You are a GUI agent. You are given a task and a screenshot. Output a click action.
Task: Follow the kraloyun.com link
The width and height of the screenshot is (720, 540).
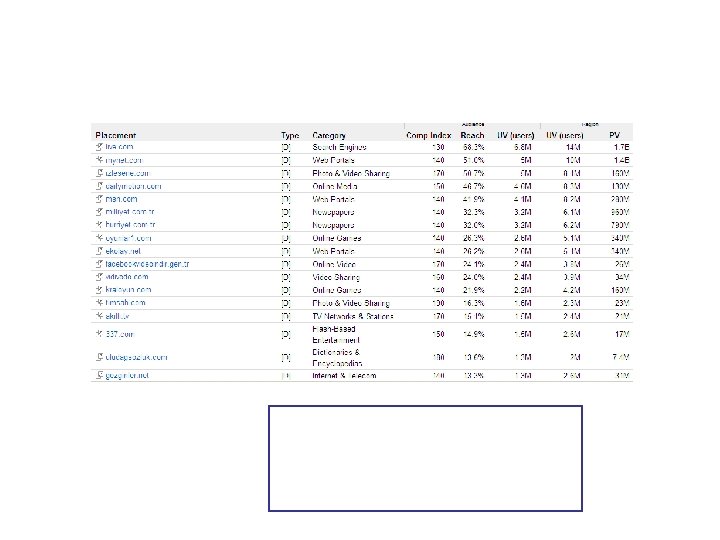pyautogui.click(x=126, y=289)
